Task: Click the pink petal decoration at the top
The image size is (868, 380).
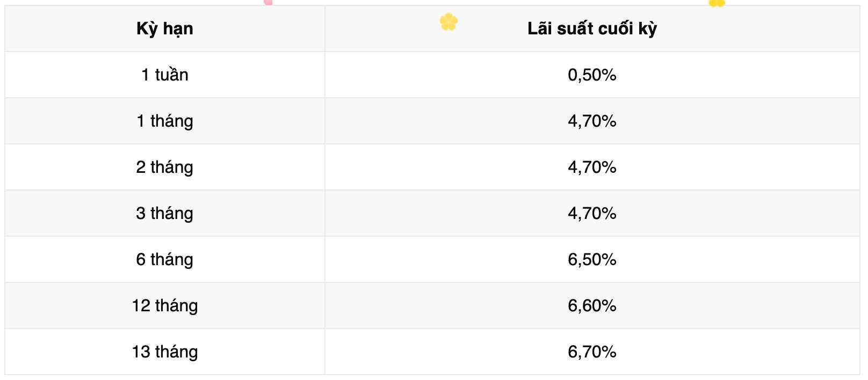Action: [x=268, y=2]
